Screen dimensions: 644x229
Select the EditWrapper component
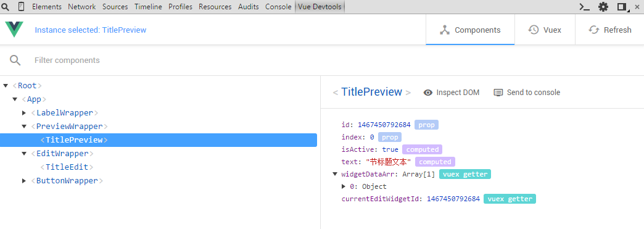[x=62, y=153]
